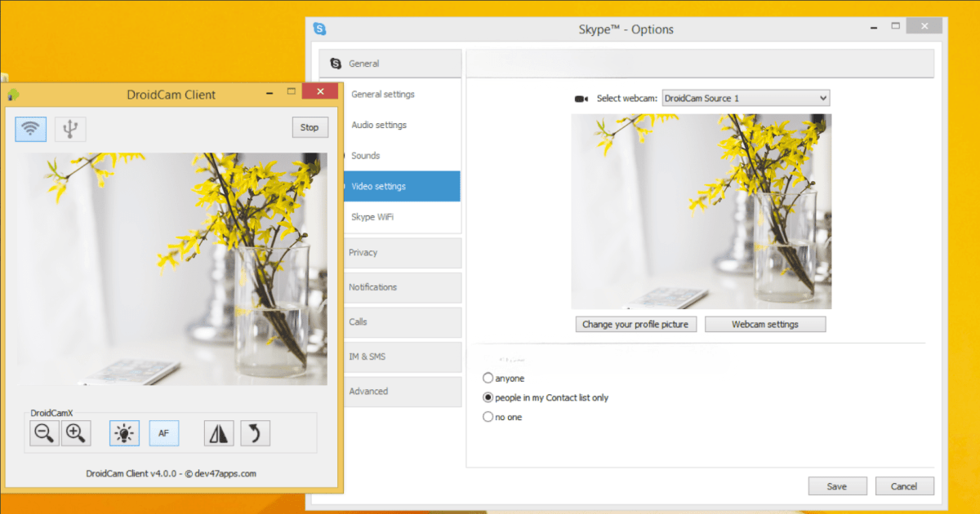
Task: Open the Select webcam dropdown
Action: (x=821, y=97)
